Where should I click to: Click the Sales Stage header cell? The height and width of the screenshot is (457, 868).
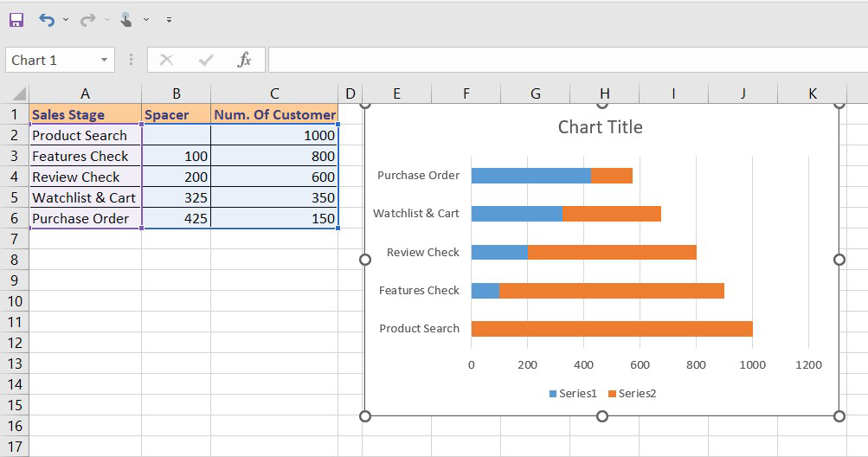tap(85, 114)
